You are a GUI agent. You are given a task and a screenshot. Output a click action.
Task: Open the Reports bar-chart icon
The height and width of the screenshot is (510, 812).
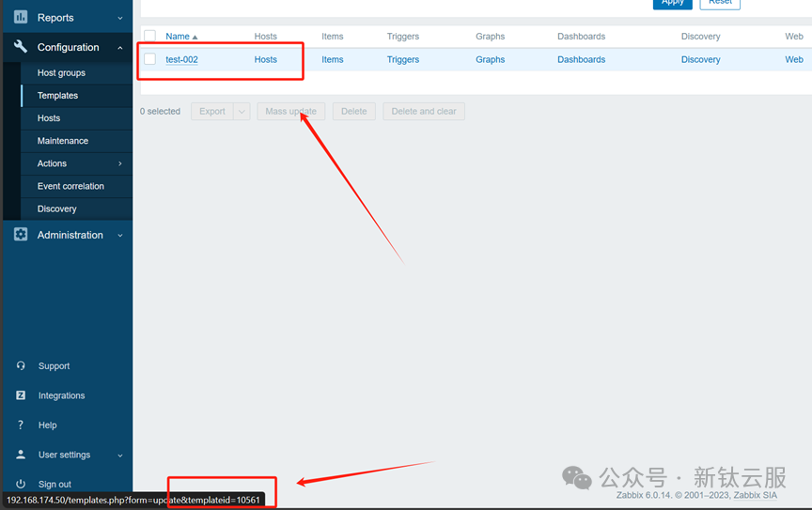click(x=21, y=17)
